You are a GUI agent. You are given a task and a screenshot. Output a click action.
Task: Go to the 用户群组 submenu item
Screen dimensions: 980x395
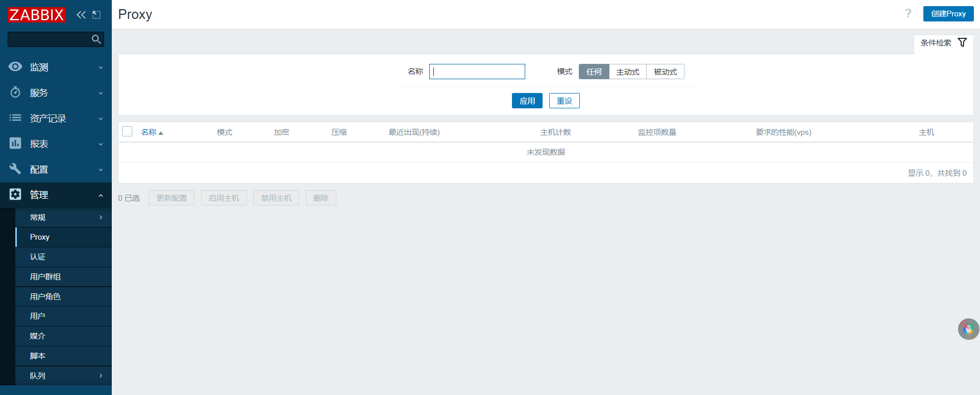63,277
